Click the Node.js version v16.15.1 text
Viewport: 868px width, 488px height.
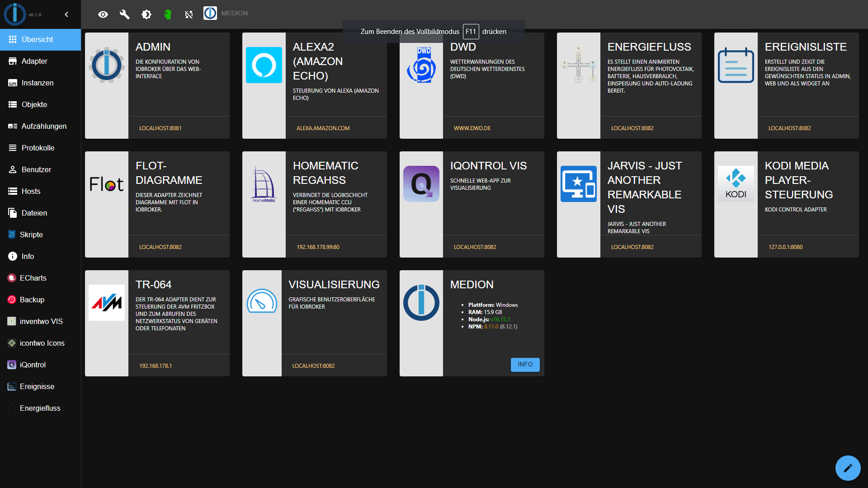[500, 319]
